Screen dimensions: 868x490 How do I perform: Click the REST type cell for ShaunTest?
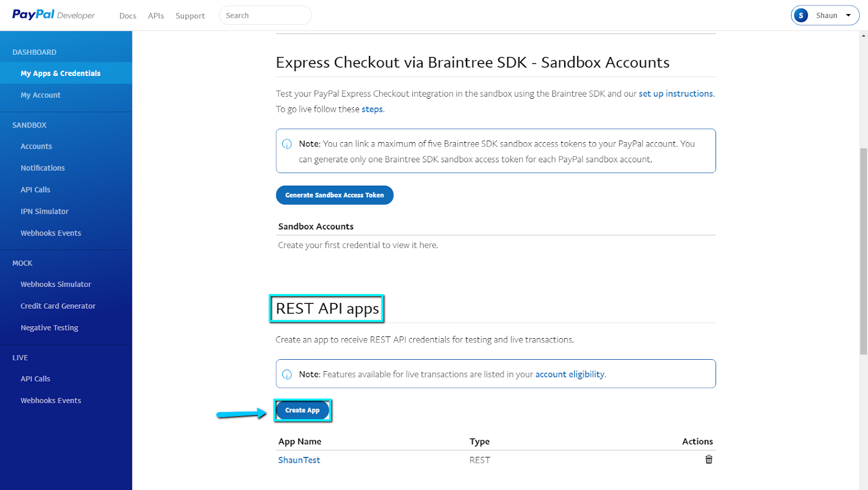pos(480,460)
